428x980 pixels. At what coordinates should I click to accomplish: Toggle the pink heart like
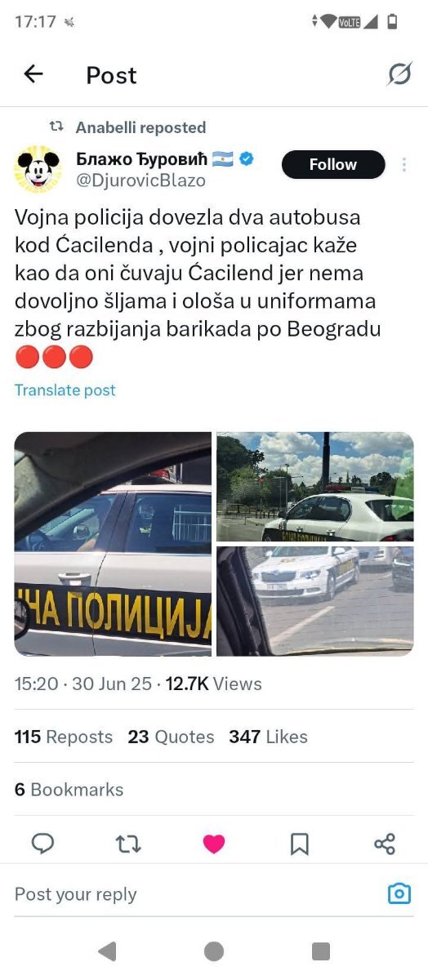coord(214,844)
